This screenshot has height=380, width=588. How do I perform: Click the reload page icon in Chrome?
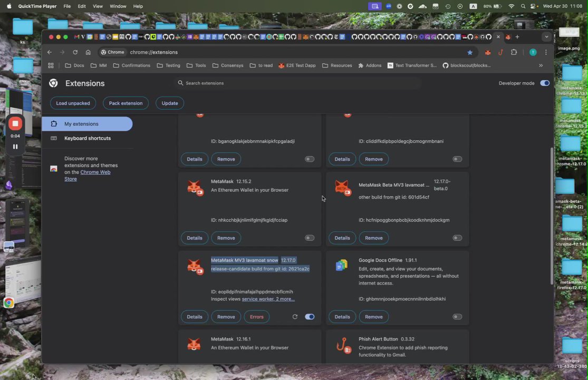pyautogui.click(x=75, y=52)
